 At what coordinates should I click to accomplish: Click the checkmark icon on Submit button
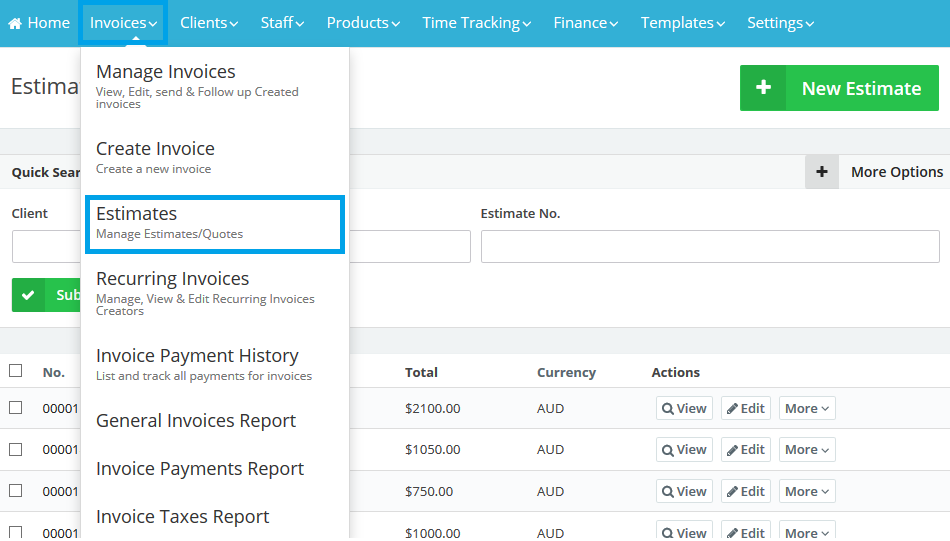pyautogui.click(x=28, y=295)
